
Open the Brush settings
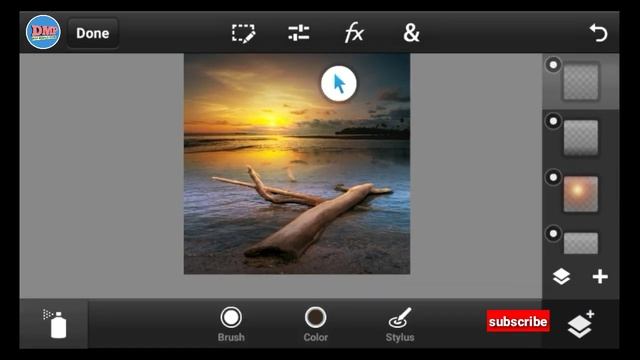pyautogui.click(x=231, y=324)
